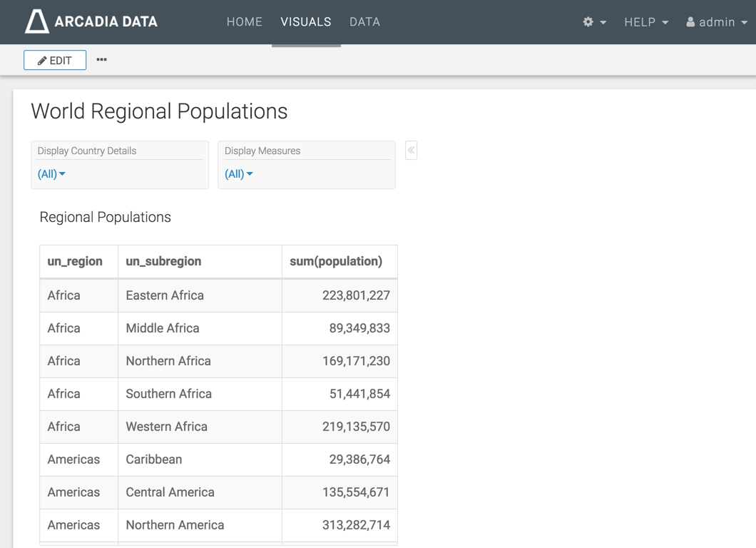
Task: Select the Northern America row value 313,282,714
Action: [x=356, y=525]
